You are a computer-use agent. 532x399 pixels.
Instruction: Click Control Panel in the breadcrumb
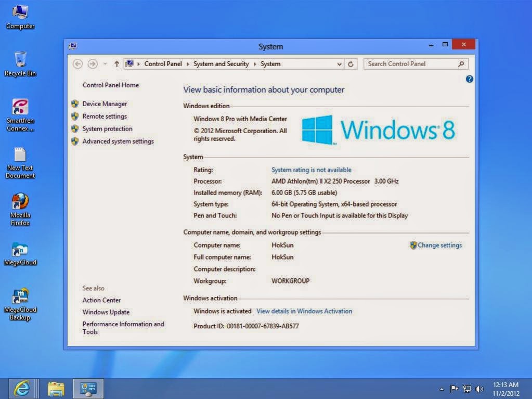click(x=163, y=64)
